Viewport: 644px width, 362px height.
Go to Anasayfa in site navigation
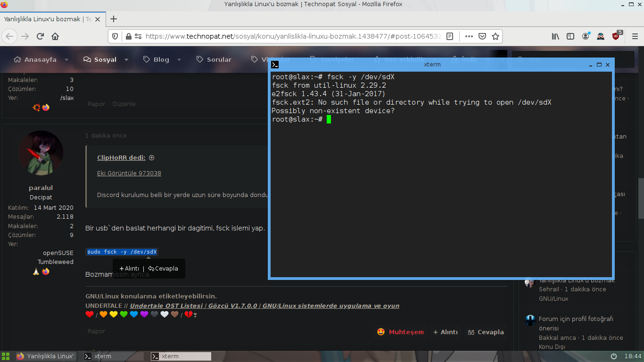click(35, 60)
